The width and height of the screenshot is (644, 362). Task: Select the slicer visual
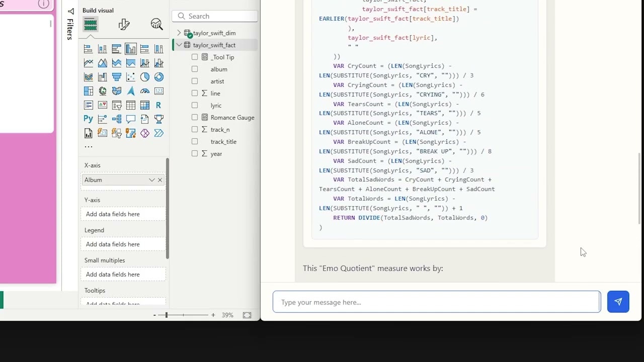tap(116, 105)
